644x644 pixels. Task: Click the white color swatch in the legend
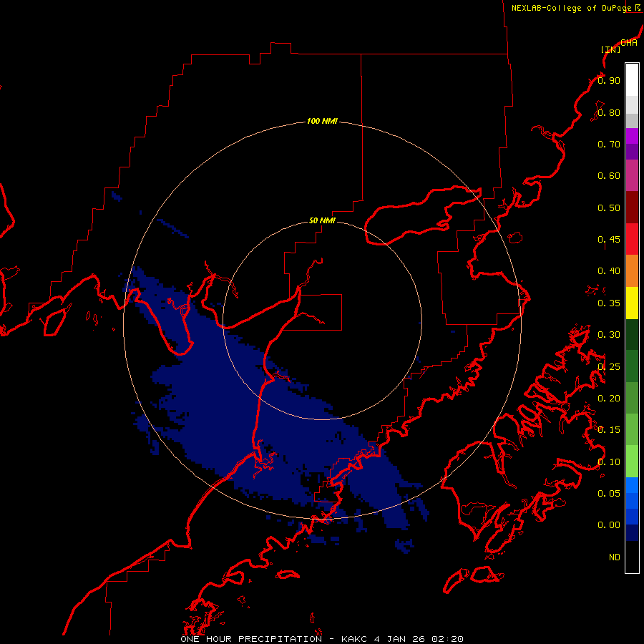[632, 80]
